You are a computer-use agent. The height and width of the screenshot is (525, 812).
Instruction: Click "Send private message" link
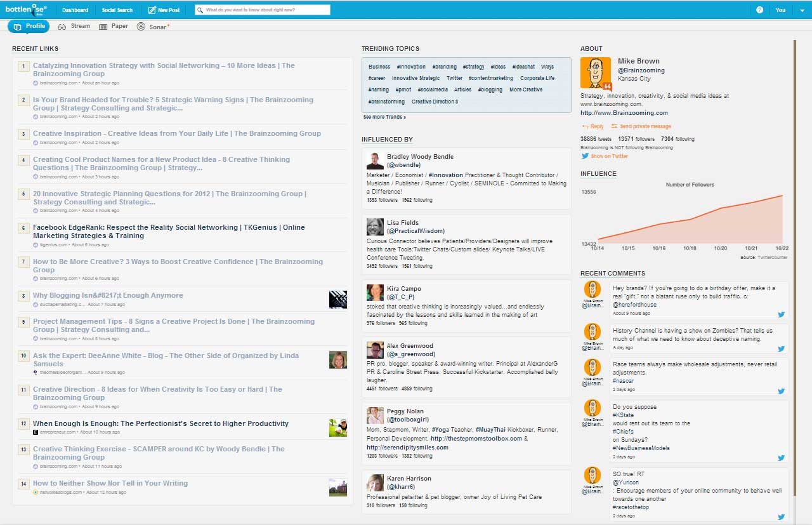click(641, 126)
